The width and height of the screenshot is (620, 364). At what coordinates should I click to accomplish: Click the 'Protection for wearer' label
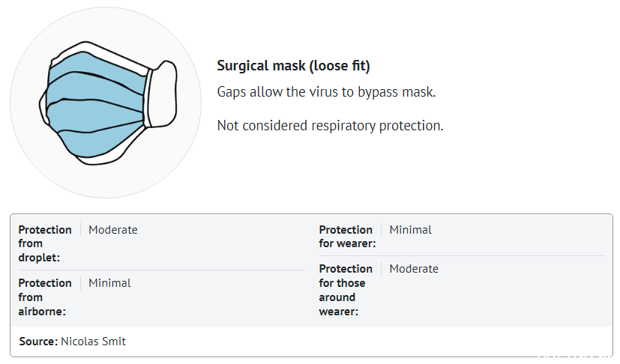347,237
